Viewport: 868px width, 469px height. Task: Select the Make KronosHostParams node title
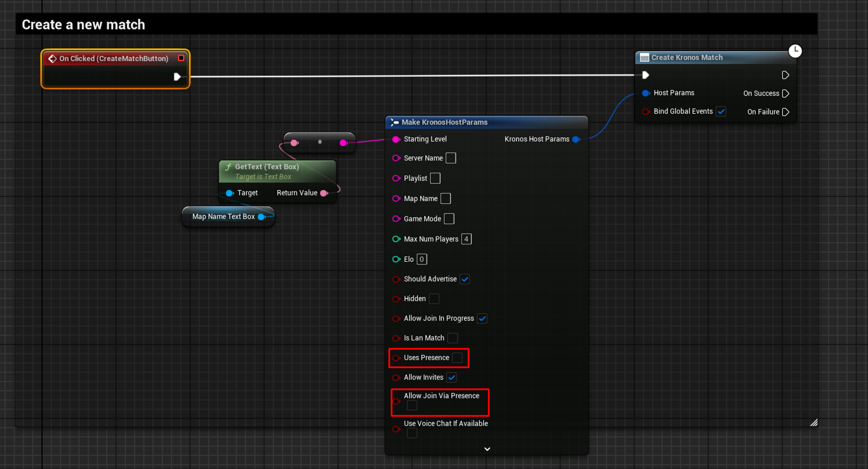point(444,122)
